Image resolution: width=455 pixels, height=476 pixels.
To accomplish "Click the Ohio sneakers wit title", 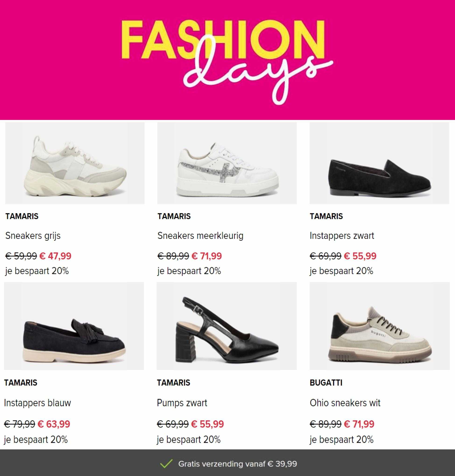I will [x=345, y=403].
